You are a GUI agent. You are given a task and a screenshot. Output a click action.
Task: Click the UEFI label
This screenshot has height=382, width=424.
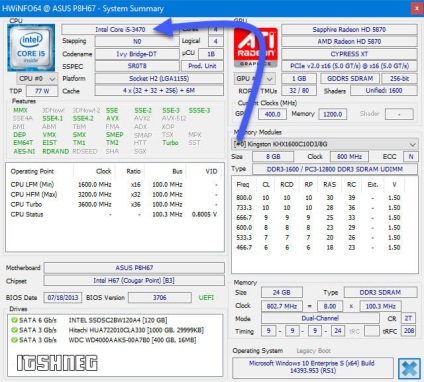(206, 298)
